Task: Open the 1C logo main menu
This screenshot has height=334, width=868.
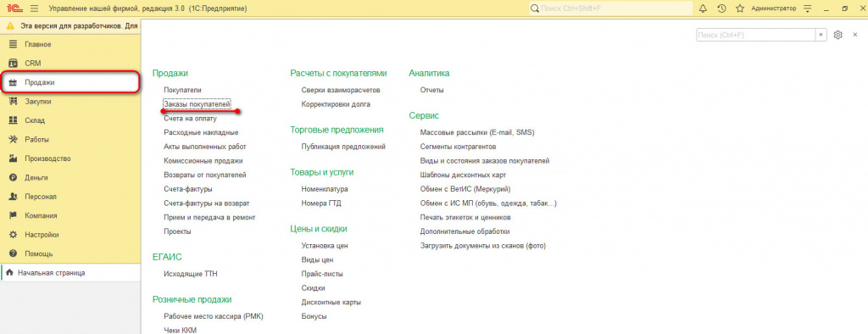Action: 14,8
